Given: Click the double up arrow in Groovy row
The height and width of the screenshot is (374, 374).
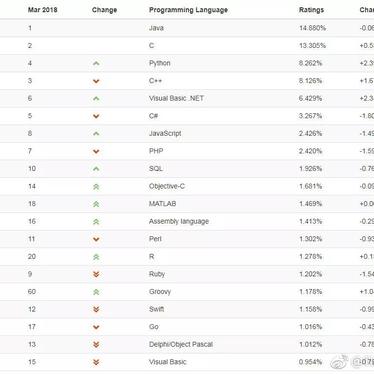Looking at the screenshot, I should [x=96, y=292].
